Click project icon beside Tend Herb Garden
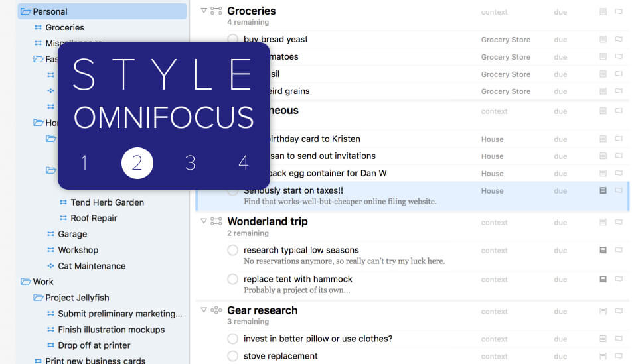 pyautogui.click(x=63, y=202)
